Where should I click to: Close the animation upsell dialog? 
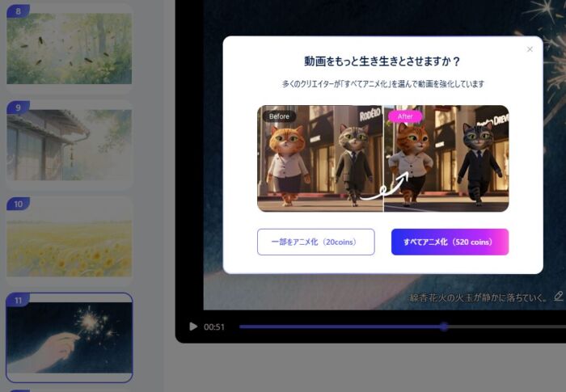point(530,49)
